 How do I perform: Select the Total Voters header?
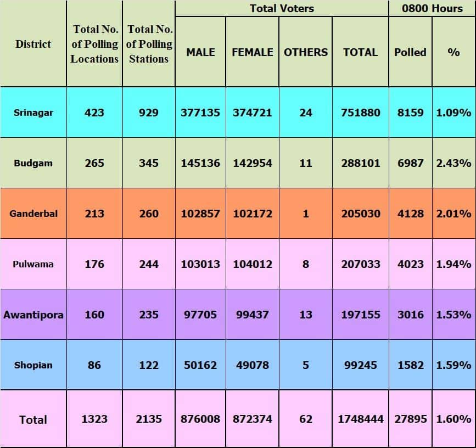282,8
